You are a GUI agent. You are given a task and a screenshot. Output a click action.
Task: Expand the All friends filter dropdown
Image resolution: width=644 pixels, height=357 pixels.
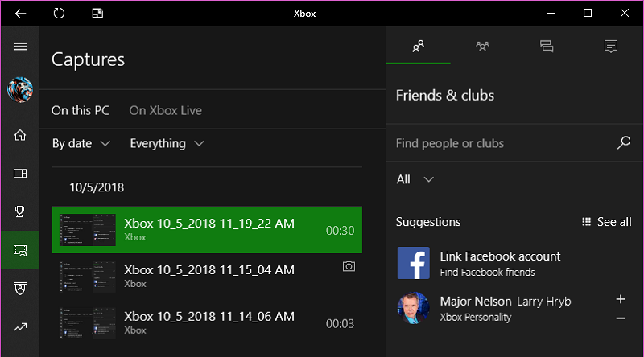point(415,179)
